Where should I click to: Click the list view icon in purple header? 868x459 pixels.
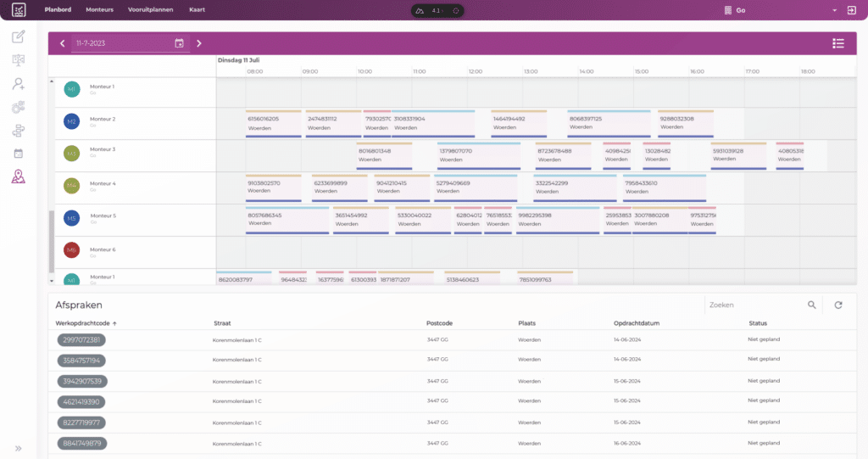click(x=838, y=43)
